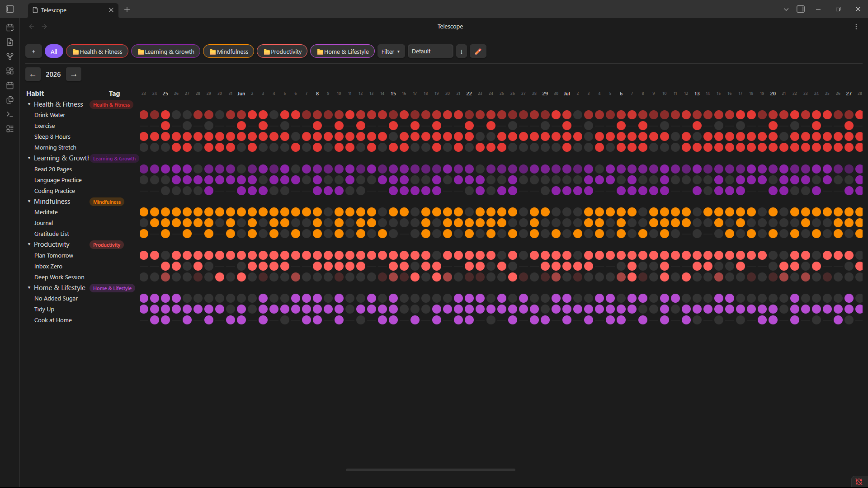Click the red status icon in bottom corner
The width and height of the screenshot is (868, 488).
click(859, 482)
